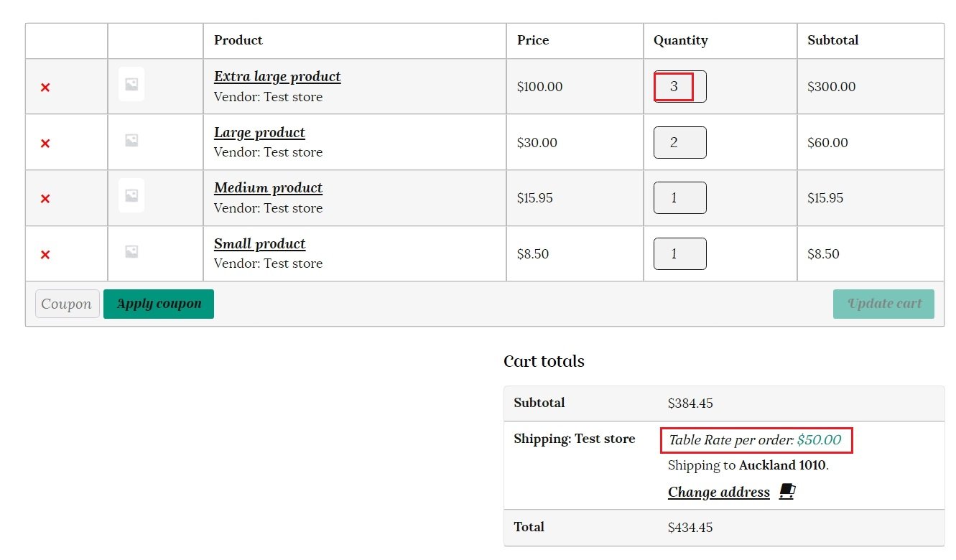Click quantity field for Small product
This screenshot has width=956, height=560.
coord(679,254)
